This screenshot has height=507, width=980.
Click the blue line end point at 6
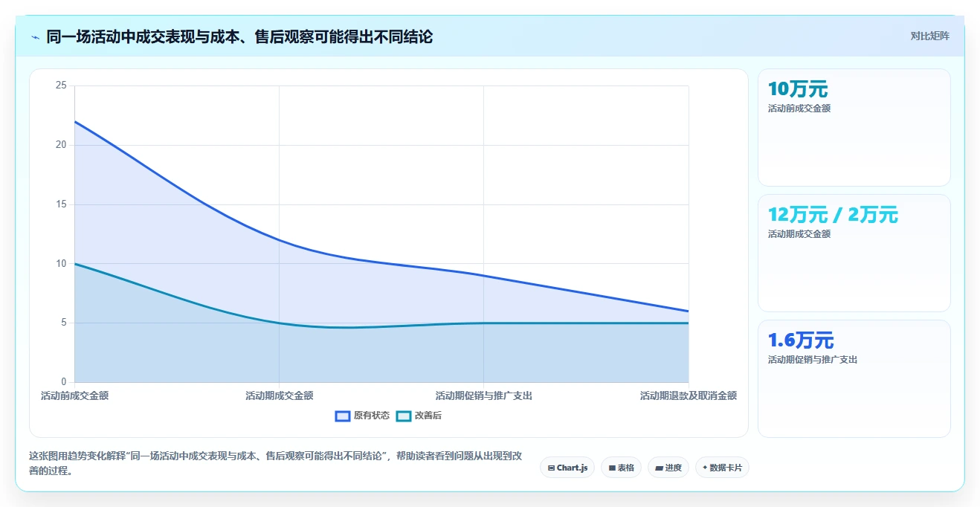[x=689, y=311]
